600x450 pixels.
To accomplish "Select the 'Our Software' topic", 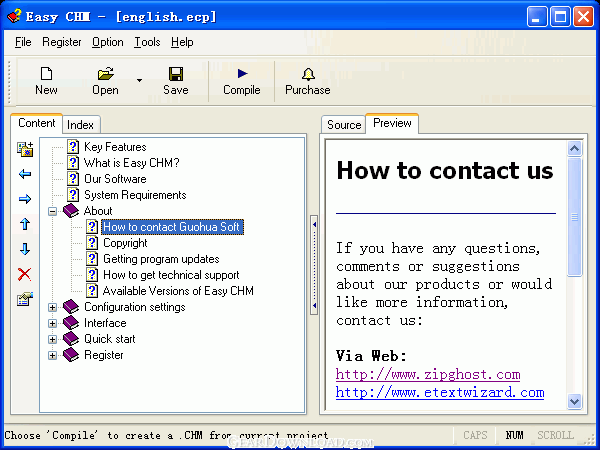I will coord(115,179).
